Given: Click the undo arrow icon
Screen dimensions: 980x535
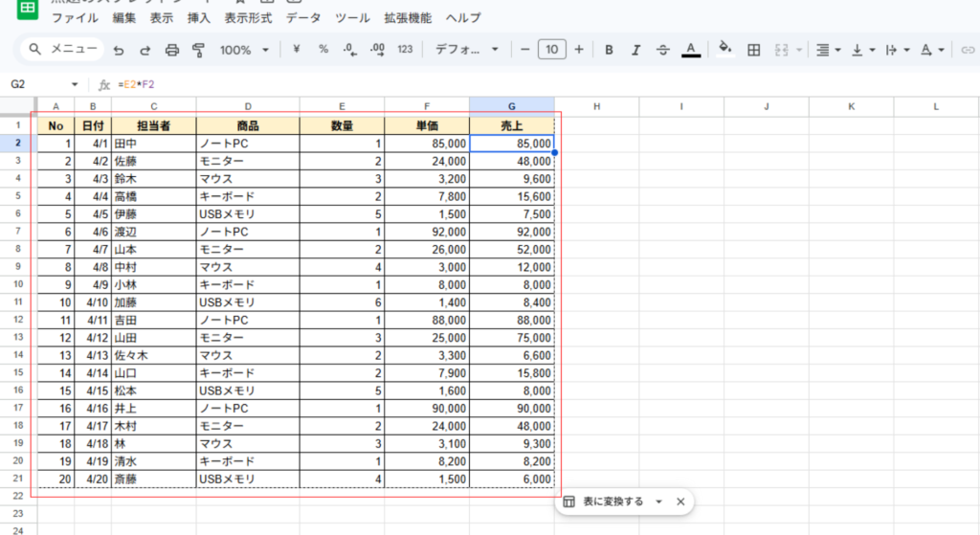Looking at the screenshot, I should coord(119,50).
